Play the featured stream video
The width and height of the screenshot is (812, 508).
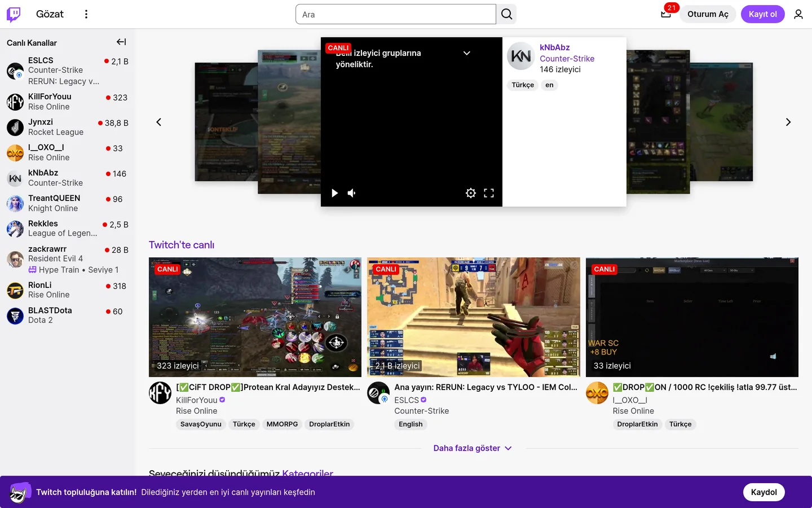tap(335, 193)
